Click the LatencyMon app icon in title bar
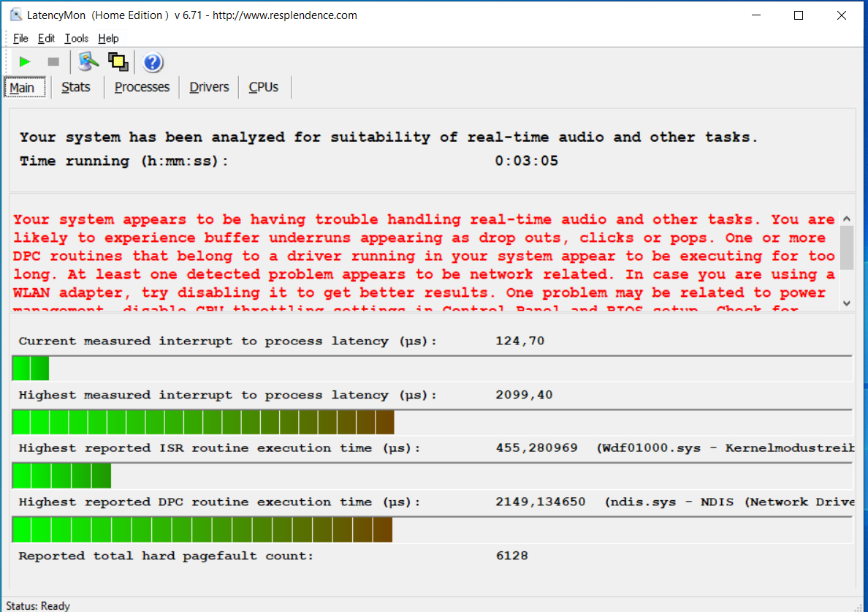 (16, 15)
